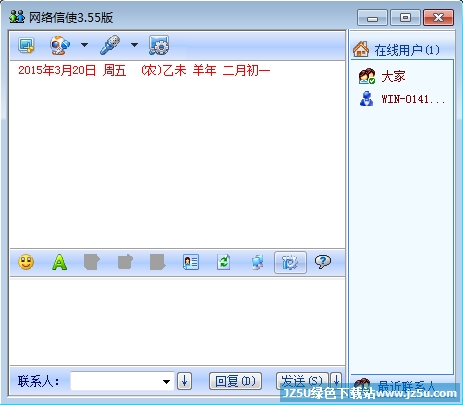
Task: Start a video chat with the webcam icon
Action: point(60,45)
